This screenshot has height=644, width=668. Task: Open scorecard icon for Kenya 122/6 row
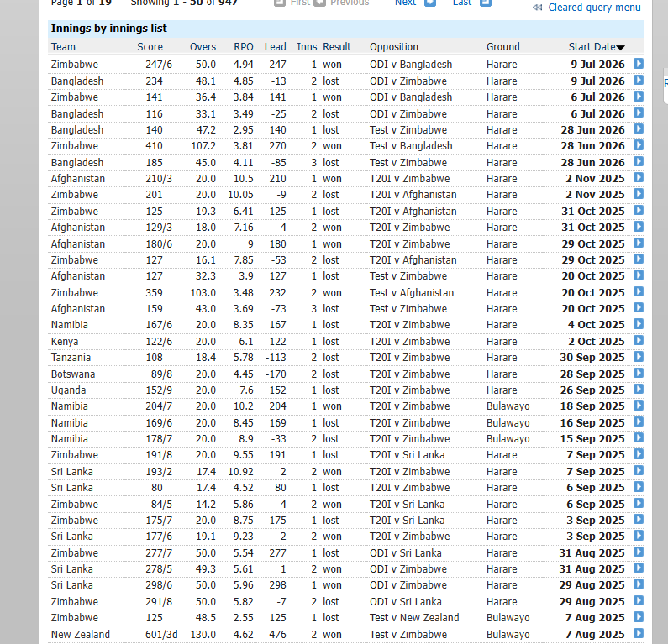click(x=639, y=341)
